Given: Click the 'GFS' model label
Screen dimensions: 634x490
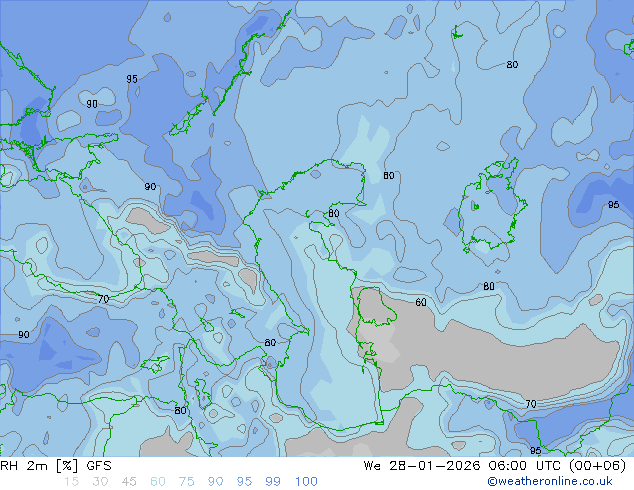Looking at the screenshot, I should pyautogui.click(x=99, y=466).
